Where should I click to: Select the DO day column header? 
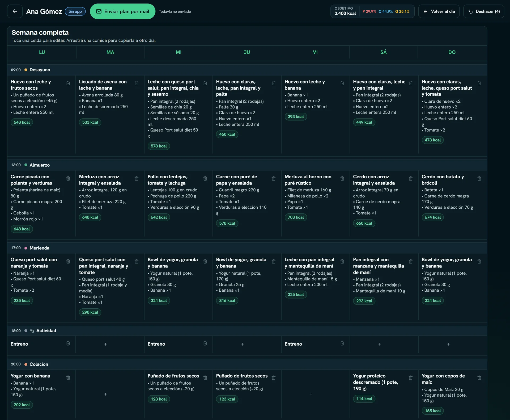coord(452,52)
